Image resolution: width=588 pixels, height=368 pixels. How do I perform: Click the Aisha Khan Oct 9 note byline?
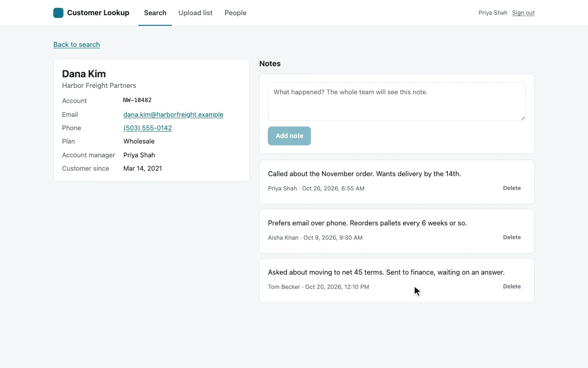click(x=315, y=237)
